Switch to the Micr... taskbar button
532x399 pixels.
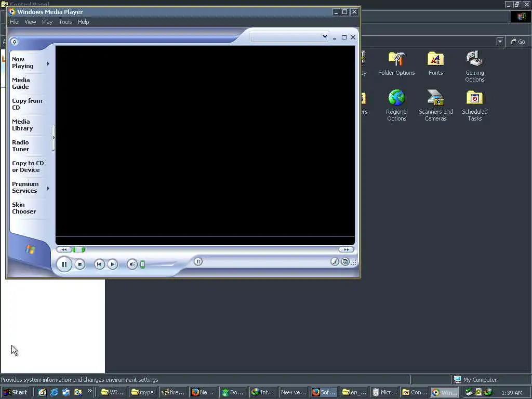384,392
